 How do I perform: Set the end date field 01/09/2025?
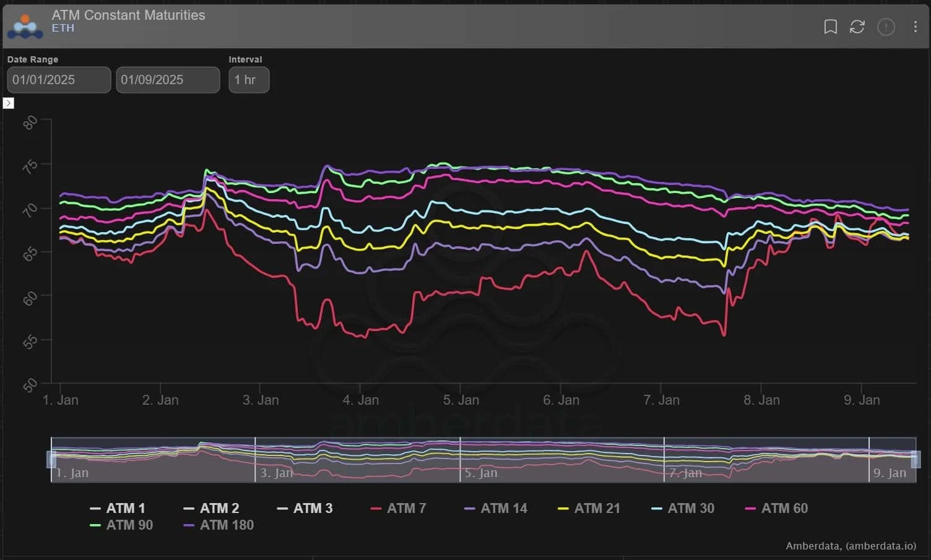[168, 80]
